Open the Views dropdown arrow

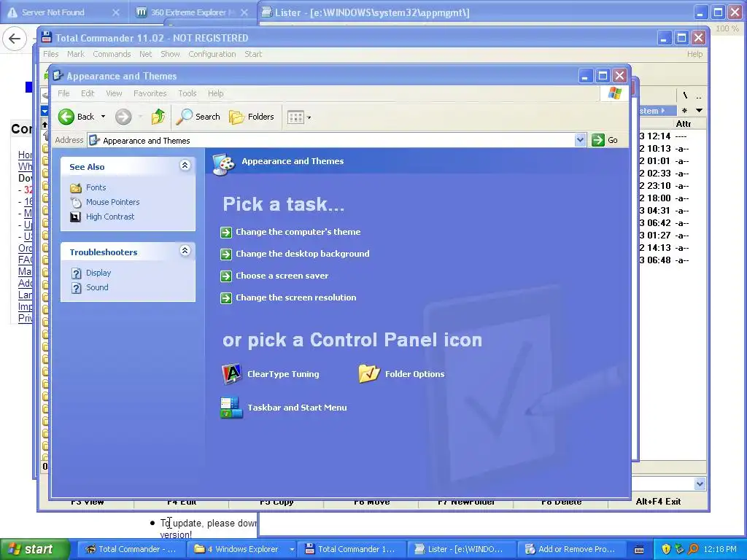pyautogui.click(x=309, y=117)
